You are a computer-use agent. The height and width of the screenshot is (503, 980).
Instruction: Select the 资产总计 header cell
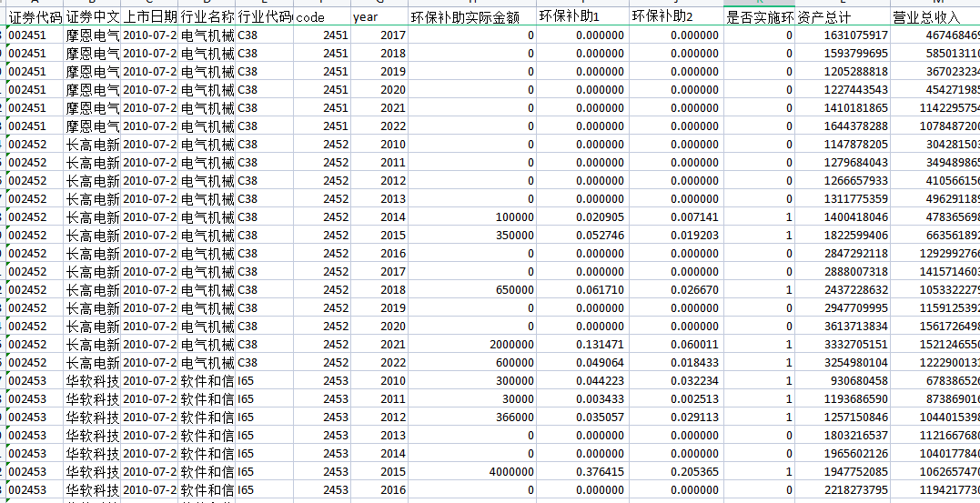(844, 17)
